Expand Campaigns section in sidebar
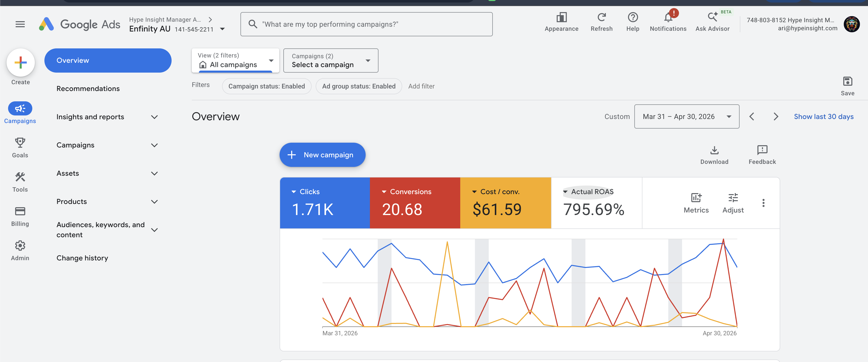Viewport: 868px width, 362px height. point(154,145)
